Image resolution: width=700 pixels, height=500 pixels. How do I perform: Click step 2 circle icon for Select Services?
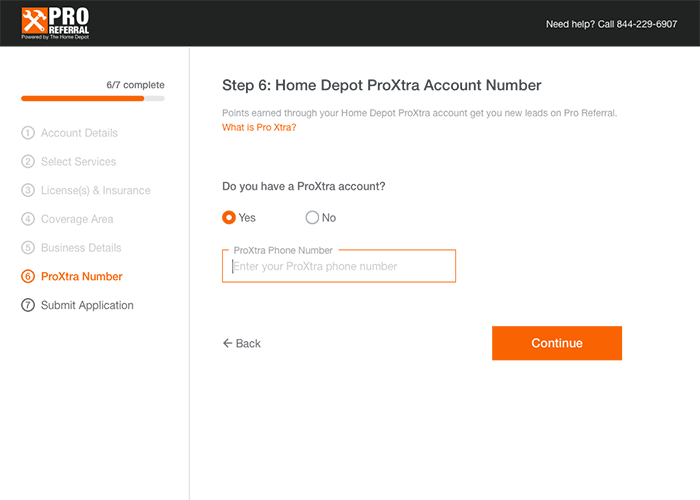tap(28, 162)
